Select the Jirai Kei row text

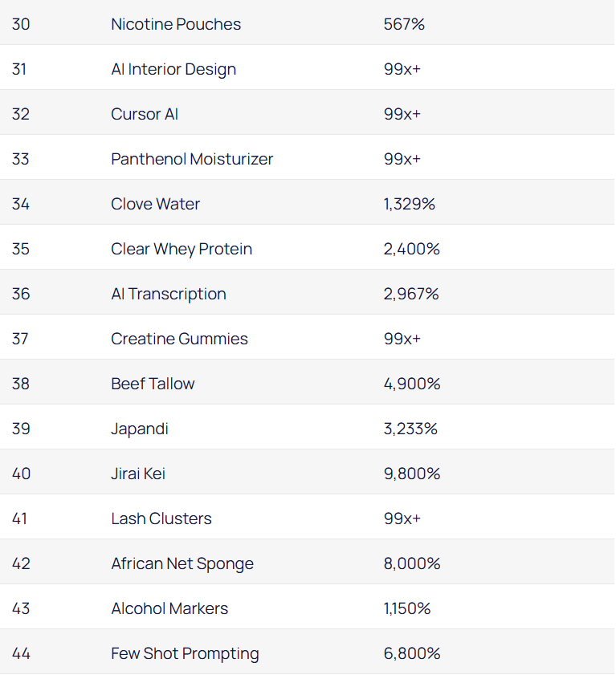coord(138,474)
